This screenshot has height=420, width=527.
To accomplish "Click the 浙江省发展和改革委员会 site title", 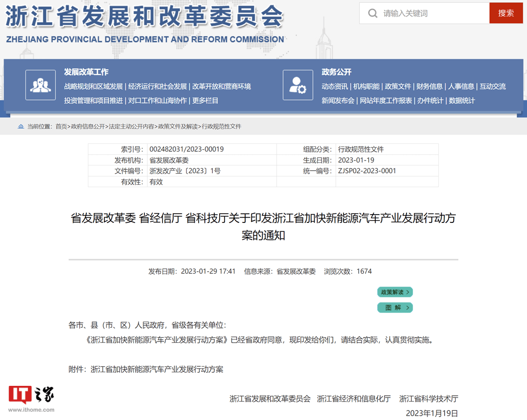I will click(x=144, y=16).
